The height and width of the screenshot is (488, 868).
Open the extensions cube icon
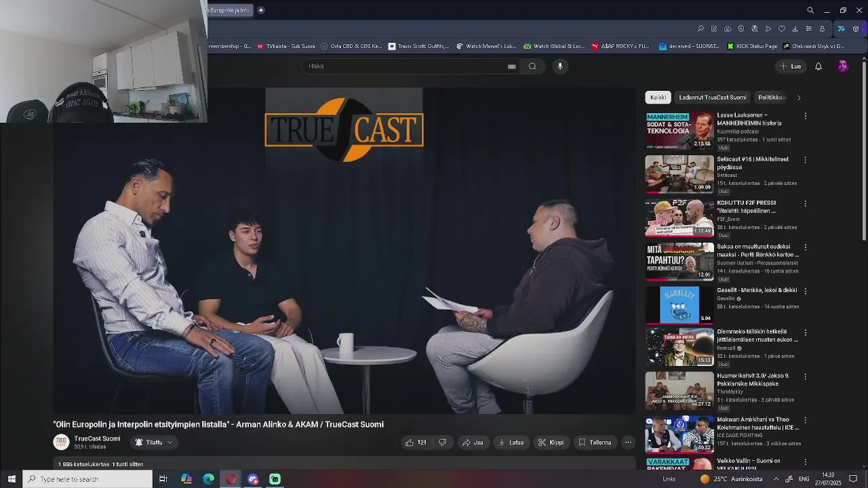pos(856,29)
